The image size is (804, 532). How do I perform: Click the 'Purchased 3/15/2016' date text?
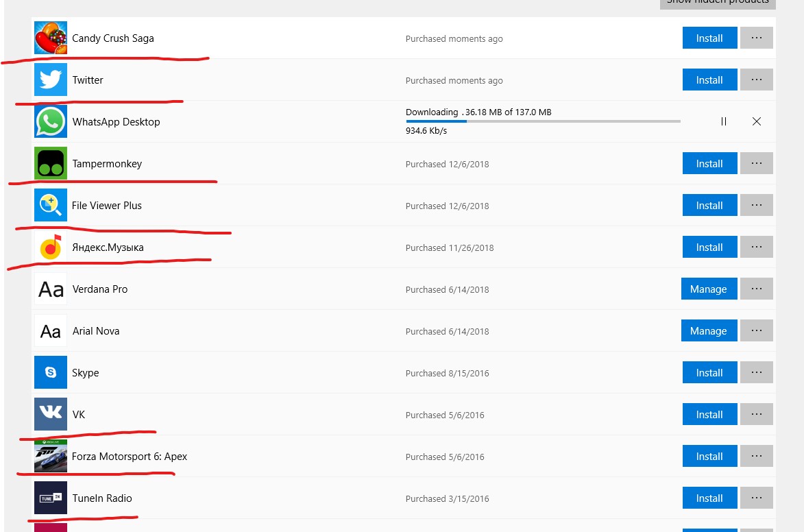pyautogui.click(x=447, y=498)
